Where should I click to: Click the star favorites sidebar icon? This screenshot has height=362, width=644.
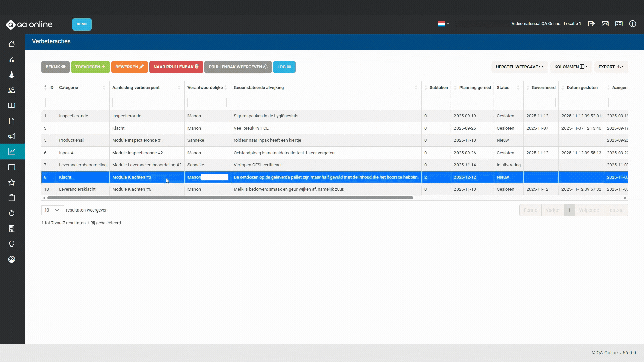[x=12, y=182]
